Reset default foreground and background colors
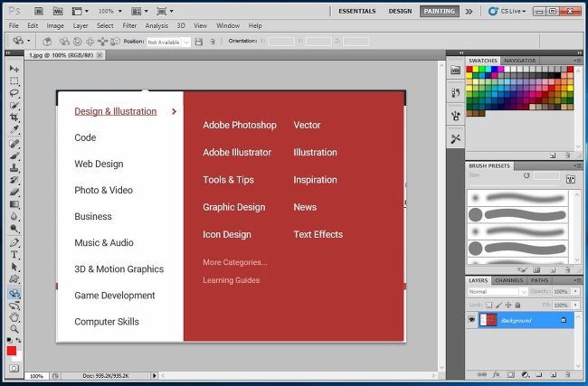This screenshot has height=386, width=588. pyautogui.click(x=9, y=340)
